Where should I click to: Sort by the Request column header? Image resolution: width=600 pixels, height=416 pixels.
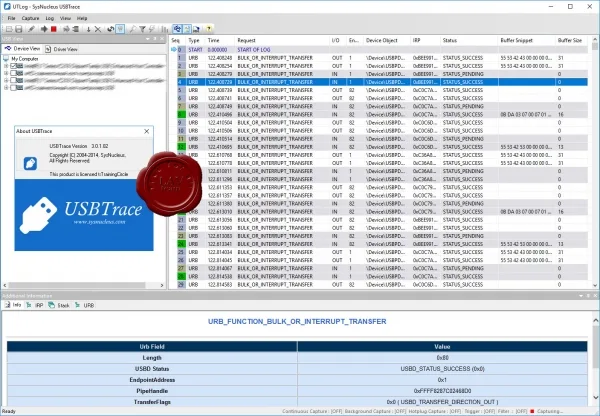pyautogui.click(x=282, y=40)
